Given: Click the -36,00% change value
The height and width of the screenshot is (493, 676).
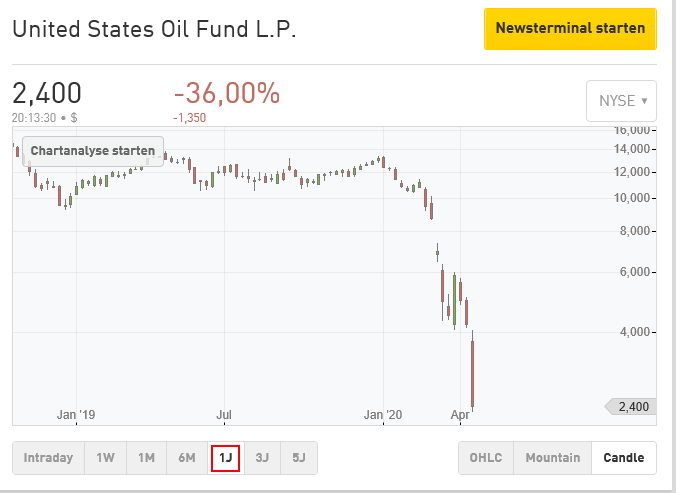Looking at the screenshot, I should point(227,94).
